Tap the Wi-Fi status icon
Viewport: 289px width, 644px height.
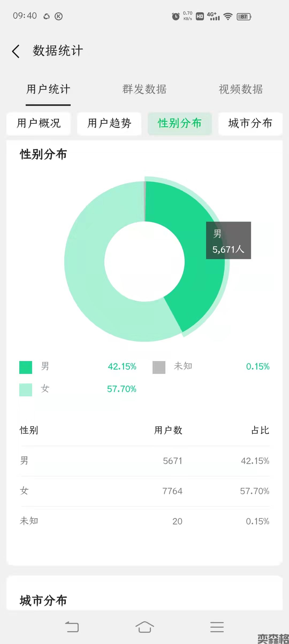[x=228, y=17]
